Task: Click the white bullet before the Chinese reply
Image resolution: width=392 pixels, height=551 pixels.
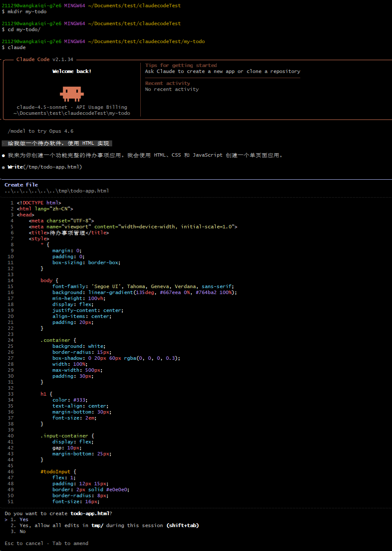Action: 3,155
